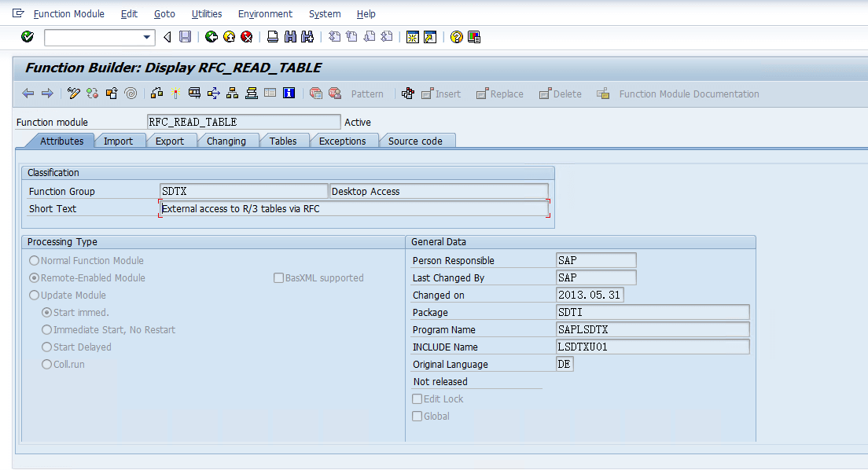This screenshot has height=470, width=868.
Task: Click the yellow Help question mark icon
Action: (456, 37)
